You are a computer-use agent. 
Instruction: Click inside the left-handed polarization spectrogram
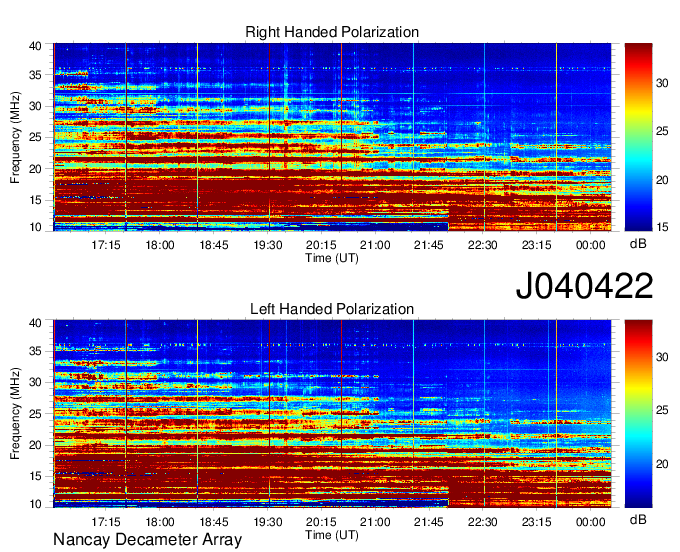(x=332, y=414)
